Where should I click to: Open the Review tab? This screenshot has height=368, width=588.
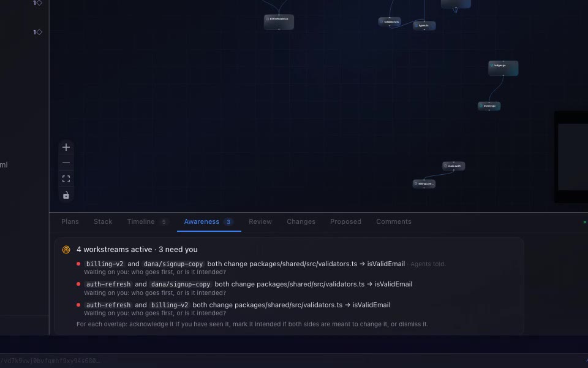click(260, 221)
